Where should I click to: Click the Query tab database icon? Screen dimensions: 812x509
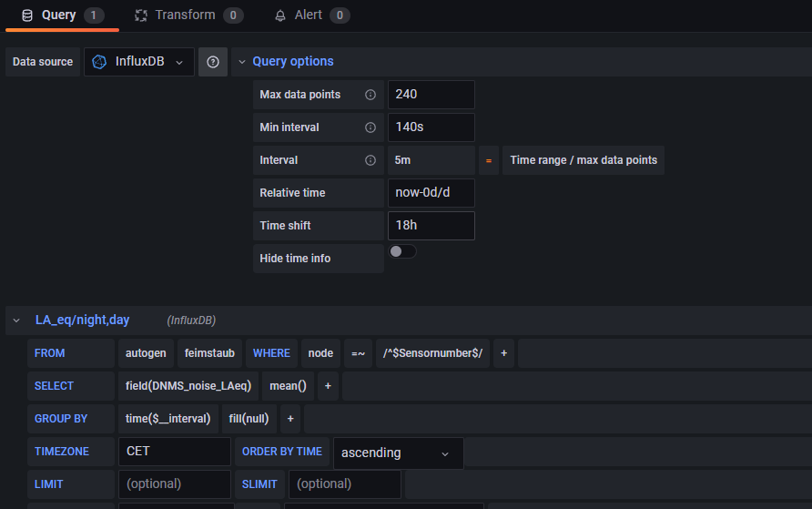coord(27,15)
